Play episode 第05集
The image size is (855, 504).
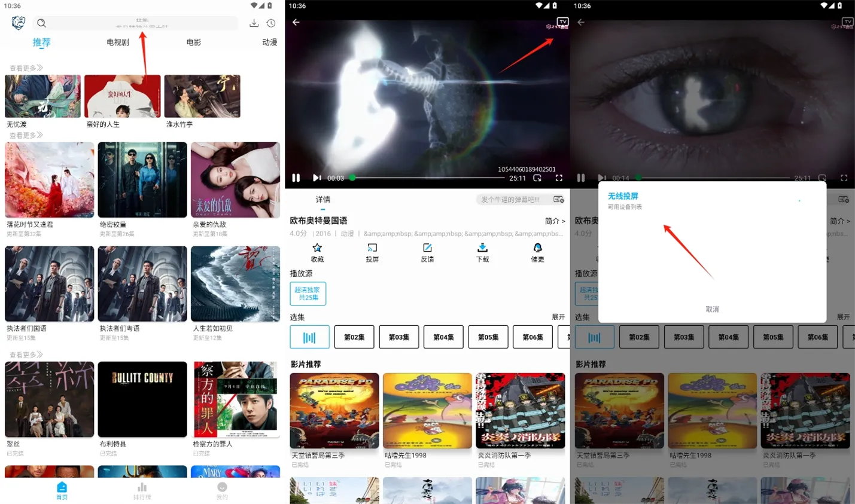tap(488, 337)
